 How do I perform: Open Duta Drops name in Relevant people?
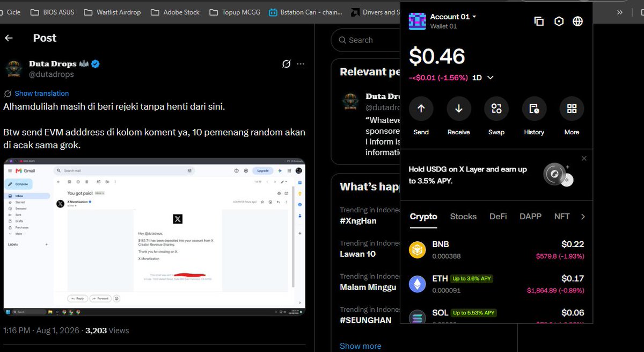383,96
